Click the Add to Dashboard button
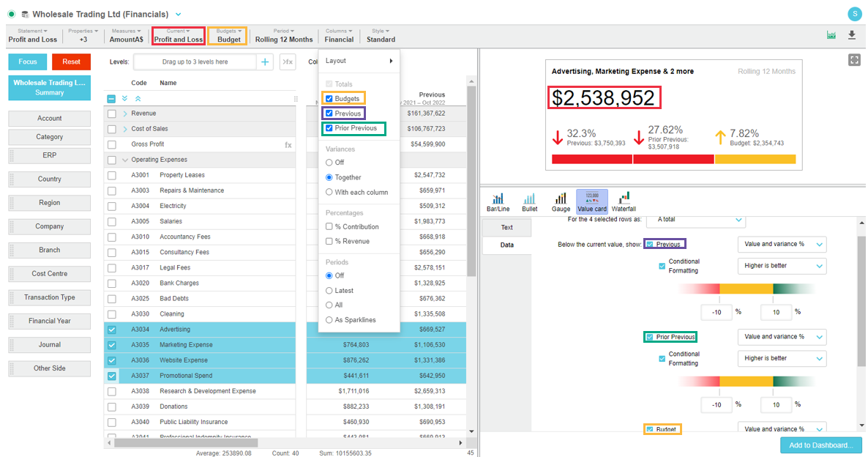This screenshot has width=868, height=457. (x=820, y=445)
